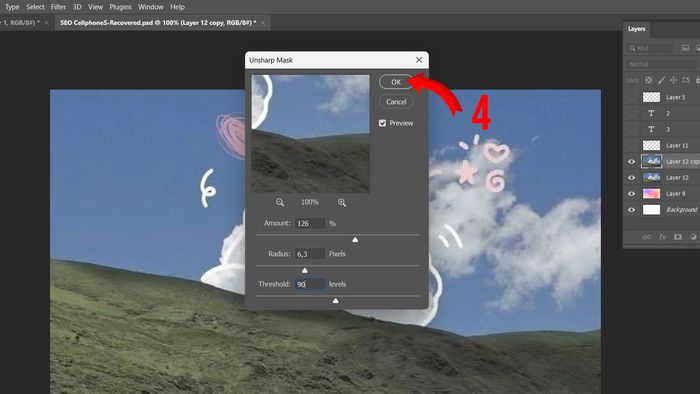This screenshot has height=394, width=700.
Task: Click the Unsharp Mask preview image
Action: [x=310, y=134]
